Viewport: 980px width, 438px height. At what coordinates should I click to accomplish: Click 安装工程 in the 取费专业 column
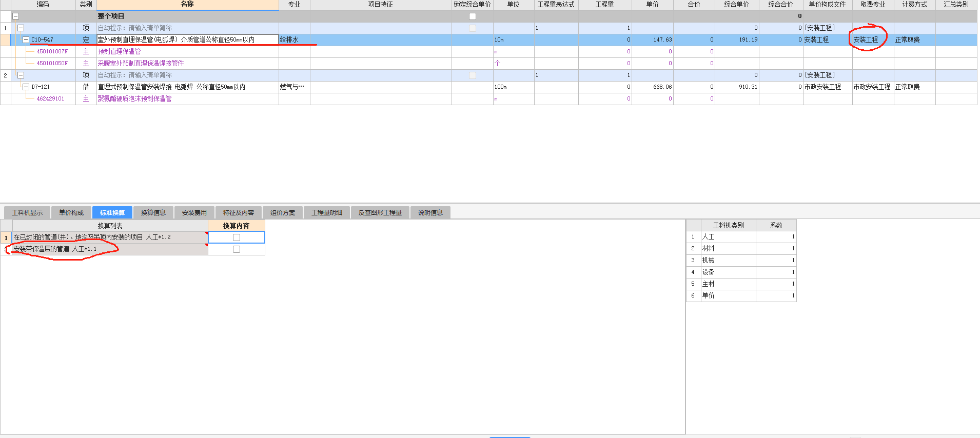click(873, 40)
